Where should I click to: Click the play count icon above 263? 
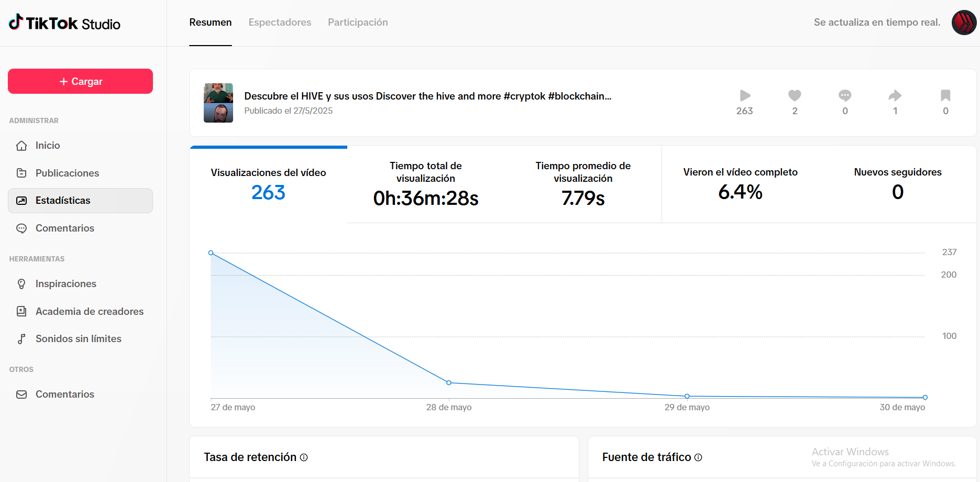pos(745,95)
